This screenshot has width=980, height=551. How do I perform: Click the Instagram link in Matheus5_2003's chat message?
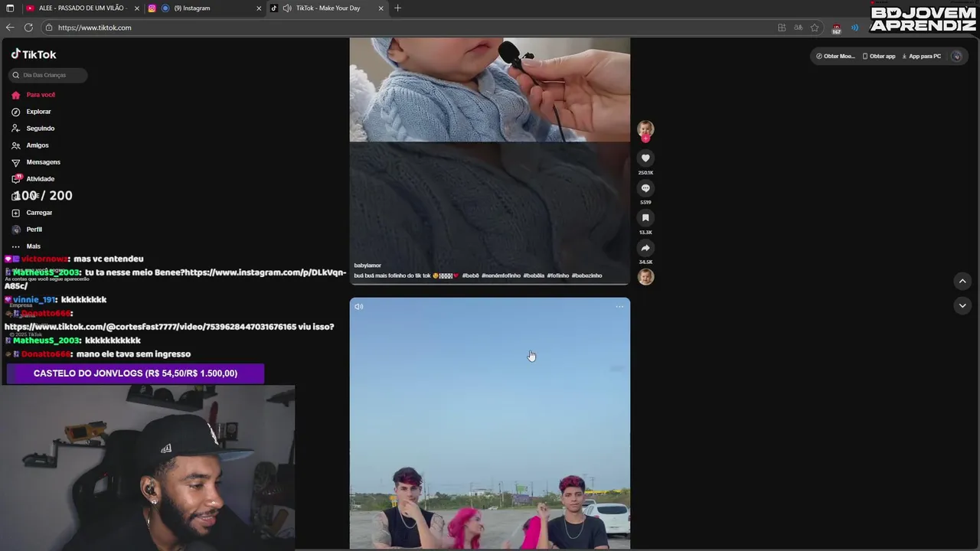[x=175, y=279]
